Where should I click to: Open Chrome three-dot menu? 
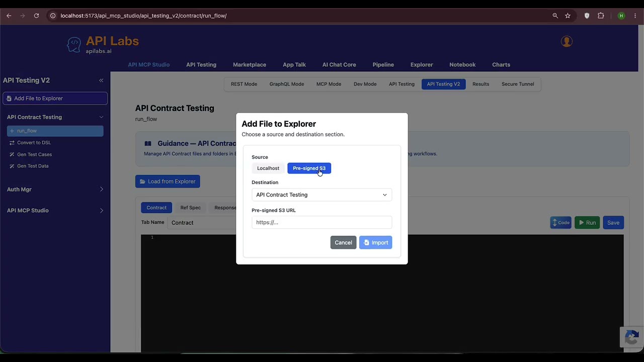click(x=635, y=16)
